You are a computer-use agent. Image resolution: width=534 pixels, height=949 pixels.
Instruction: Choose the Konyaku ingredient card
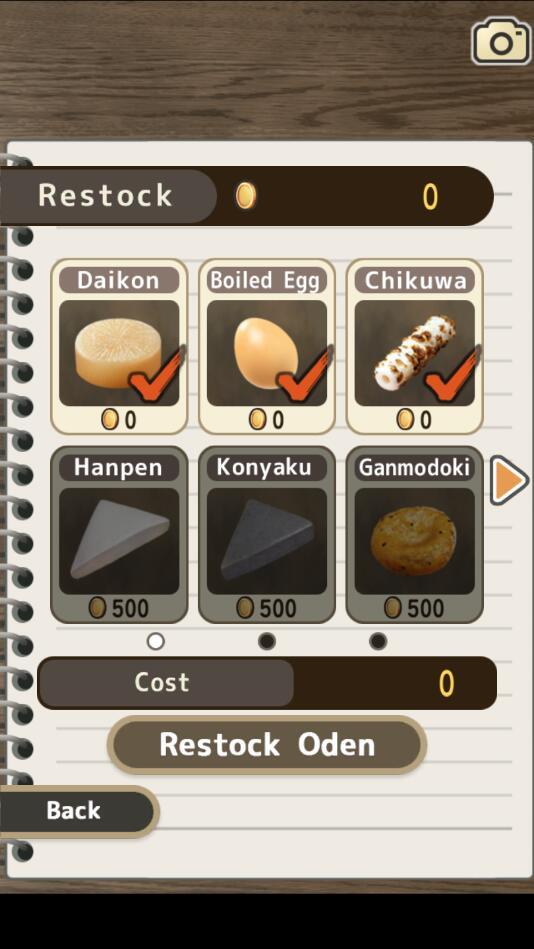pos(267,534)
